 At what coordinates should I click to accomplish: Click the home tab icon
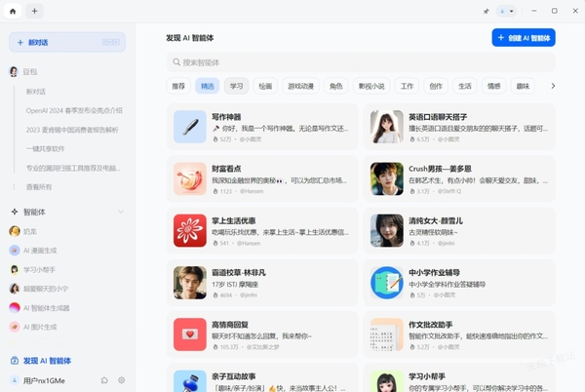coord(13,11)
